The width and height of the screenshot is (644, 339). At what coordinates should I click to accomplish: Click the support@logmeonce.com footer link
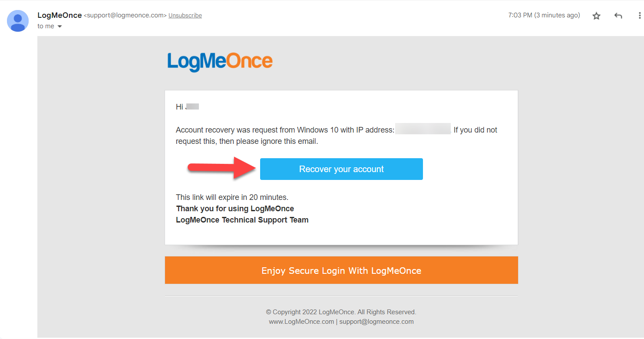[x=376, y=322]
